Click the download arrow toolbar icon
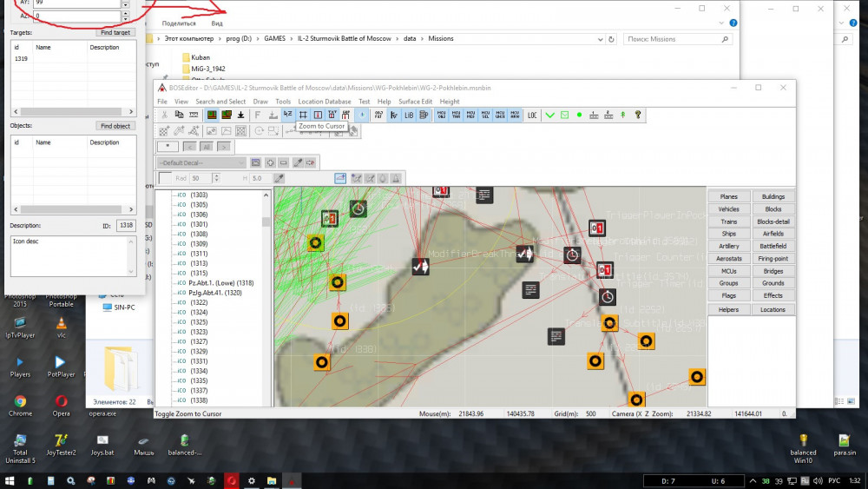The height and width of the screenshot is (489, 868). coord(240,115)
